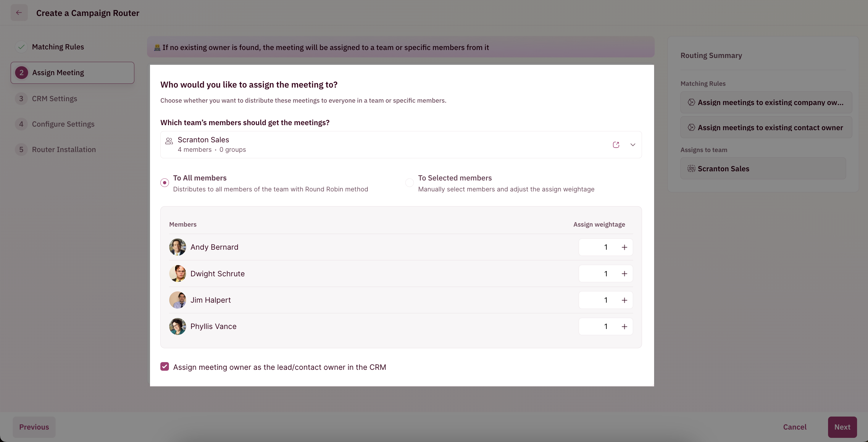Select the Assign Meeting step

[72, 73]
